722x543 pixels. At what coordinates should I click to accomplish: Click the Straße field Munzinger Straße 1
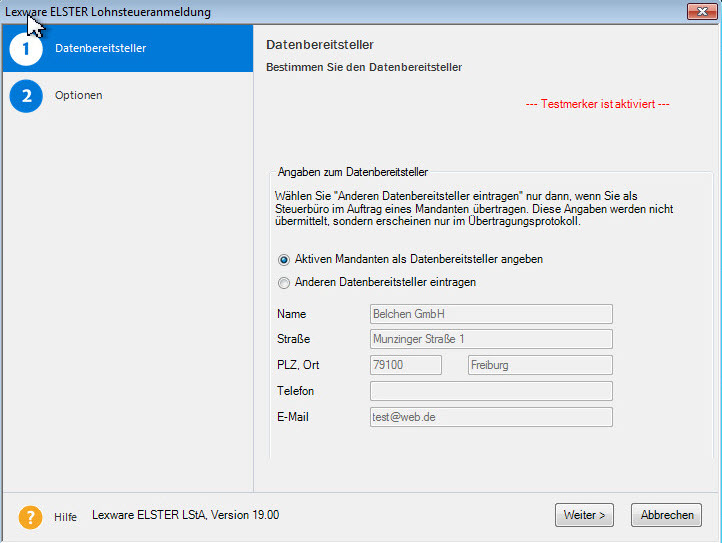(x=491, y=339)
